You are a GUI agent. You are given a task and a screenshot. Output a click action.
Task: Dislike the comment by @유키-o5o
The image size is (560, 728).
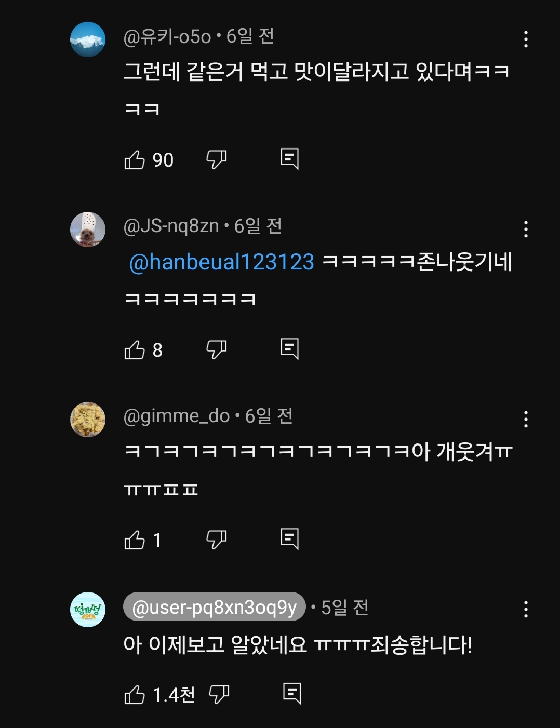pyautogui.click(x=216, y=159)
